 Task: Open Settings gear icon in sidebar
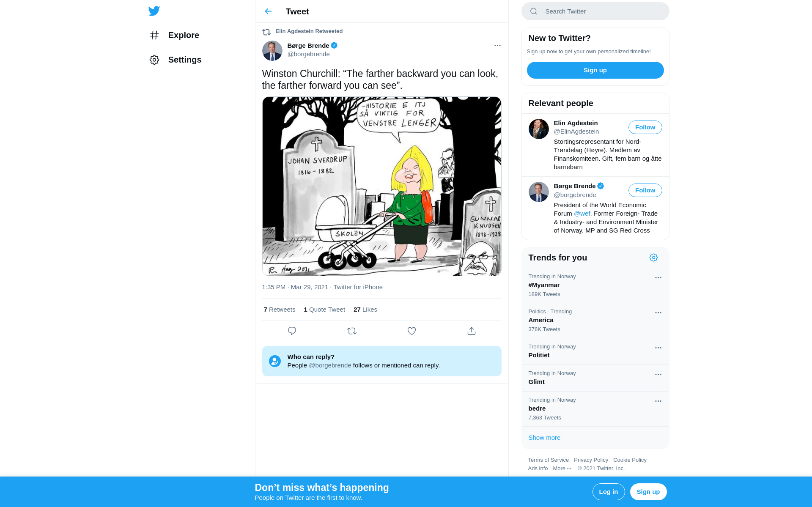tap(154, 60)
